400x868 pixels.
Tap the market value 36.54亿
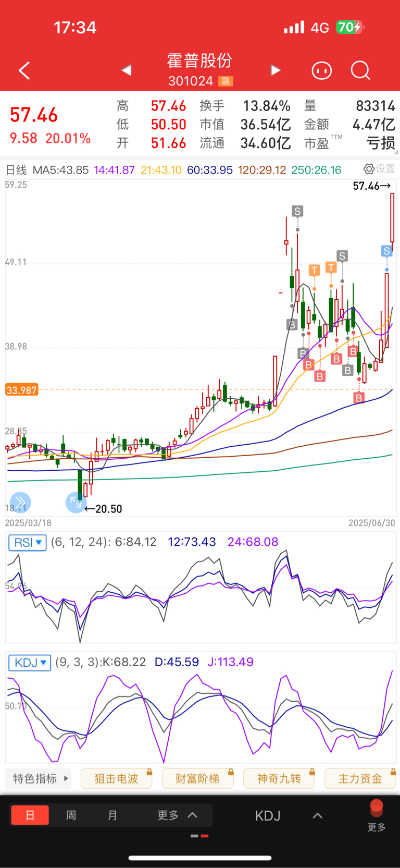pos(266,125)
